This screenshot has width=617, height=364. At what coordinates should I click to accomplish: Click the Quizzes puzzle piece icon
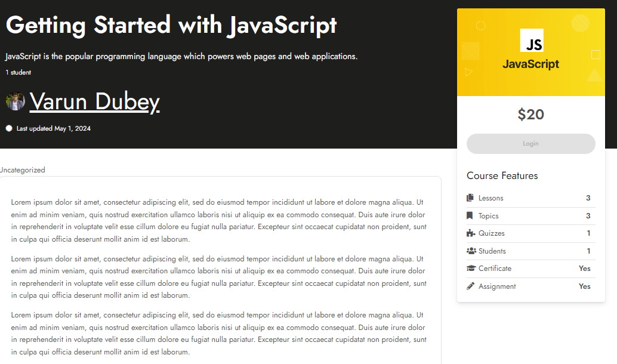(x=470, y=233)
